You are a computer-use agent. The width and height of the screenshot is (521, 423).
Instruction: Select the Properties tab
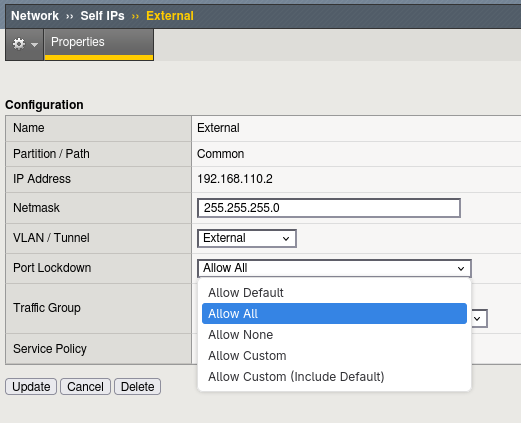(x=99, y=44)
